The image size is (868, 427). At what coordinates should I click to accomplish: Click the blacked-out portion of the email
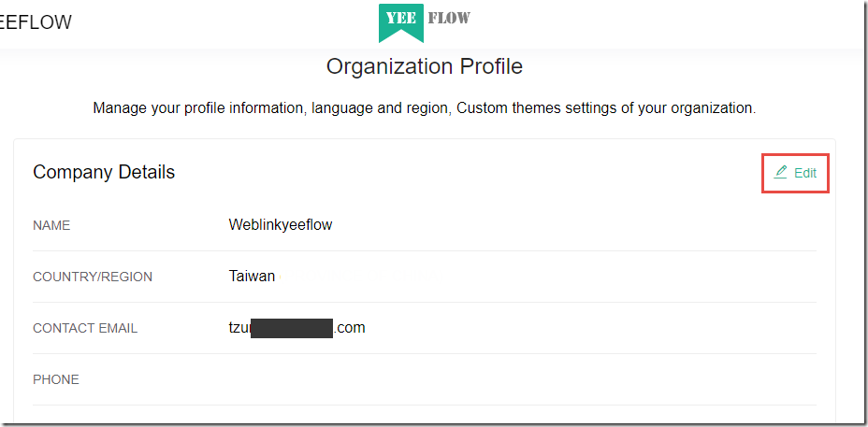click(x=292, y=328)
